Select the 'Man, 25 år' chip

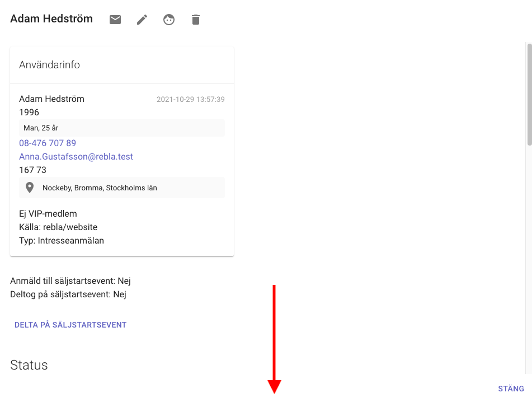point(41,128)
